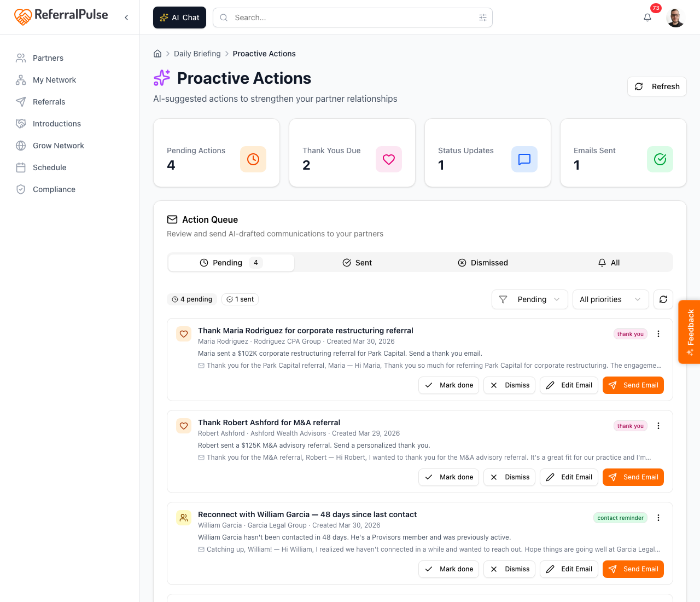
Task: Click the queue reload icon button
Action: tap(663, 299)
